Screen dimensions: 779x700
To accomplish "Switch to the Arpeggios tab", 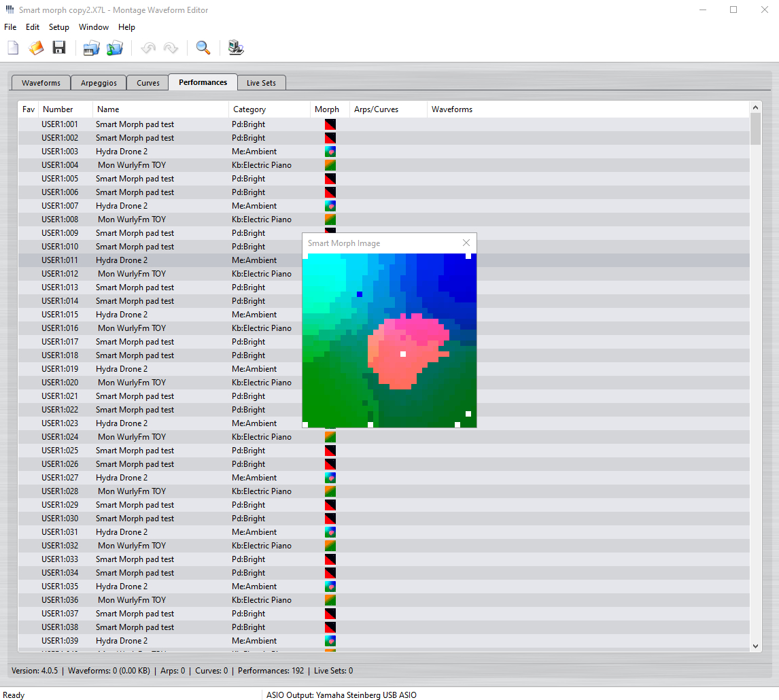I will (99, 83).
